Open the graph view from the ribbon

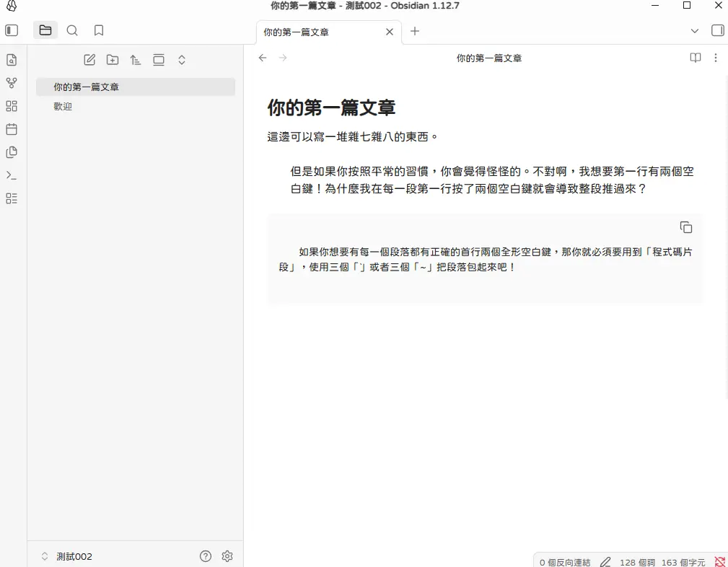click(11, 83)
